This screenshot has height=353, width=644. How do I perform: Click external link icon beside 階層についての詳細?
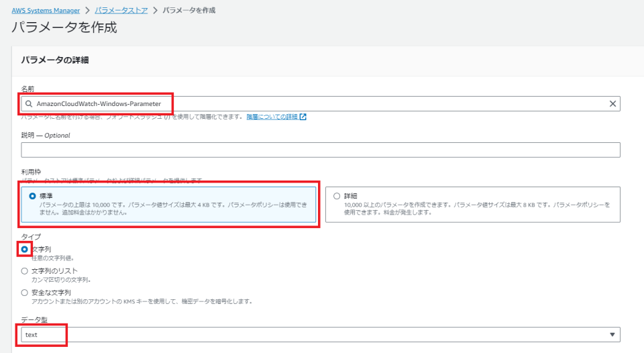click(x=303, y=117)
